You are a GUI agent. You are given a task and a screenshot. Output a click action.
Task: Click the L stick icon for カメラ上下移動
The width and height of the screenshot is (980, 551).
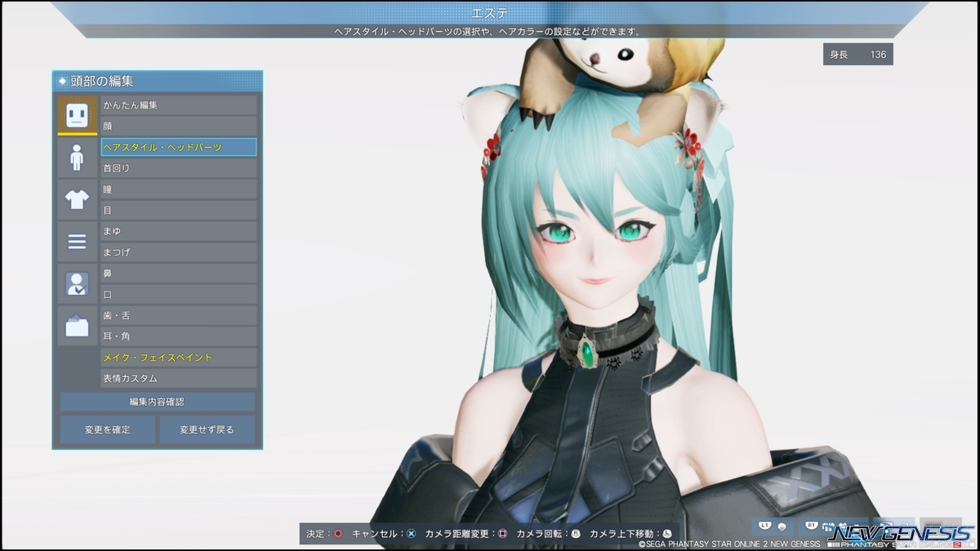[667, 534]
